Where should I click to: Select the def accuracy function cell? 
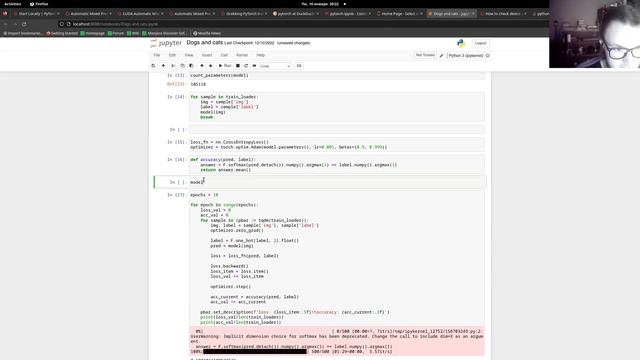click(337, 165)
